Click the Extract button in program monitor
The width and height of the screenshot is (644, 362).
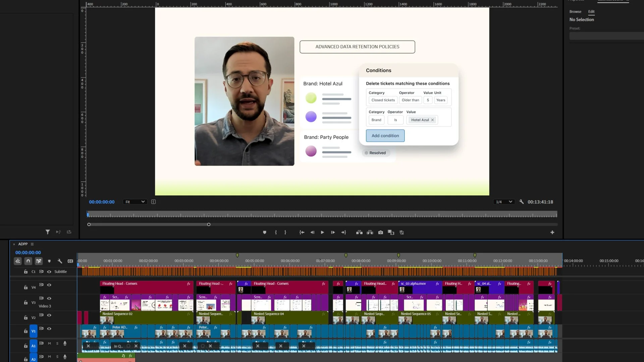pos(370,232)
